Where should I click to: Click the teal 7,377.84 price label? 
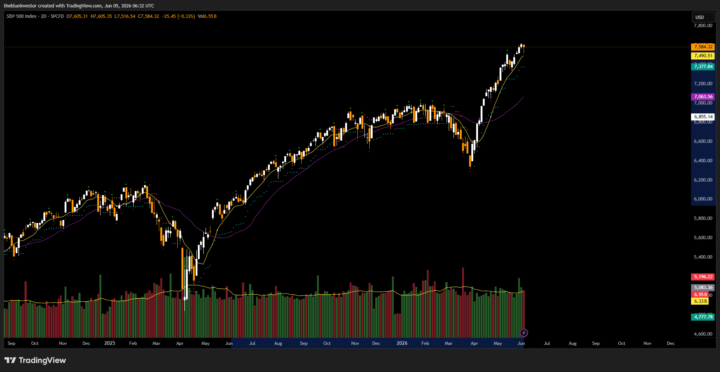point(703,67)
